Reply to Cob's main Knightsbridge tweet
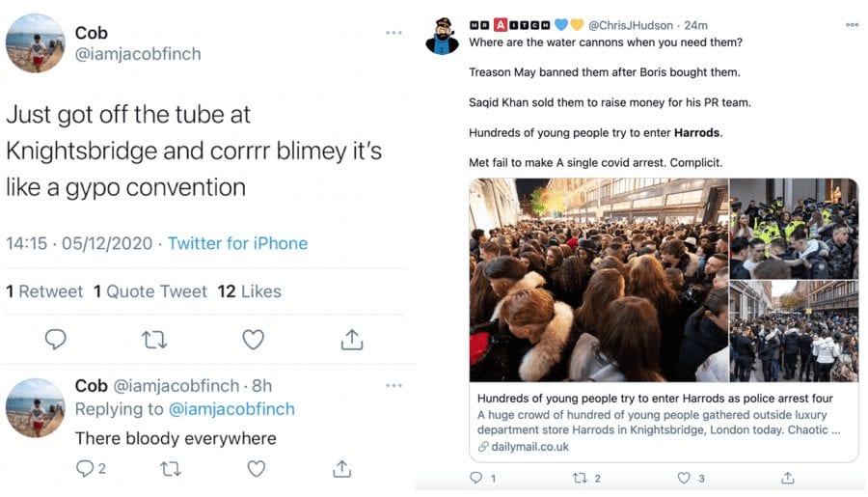The width and height of the screenshot is (868, 497). (56, 339)
